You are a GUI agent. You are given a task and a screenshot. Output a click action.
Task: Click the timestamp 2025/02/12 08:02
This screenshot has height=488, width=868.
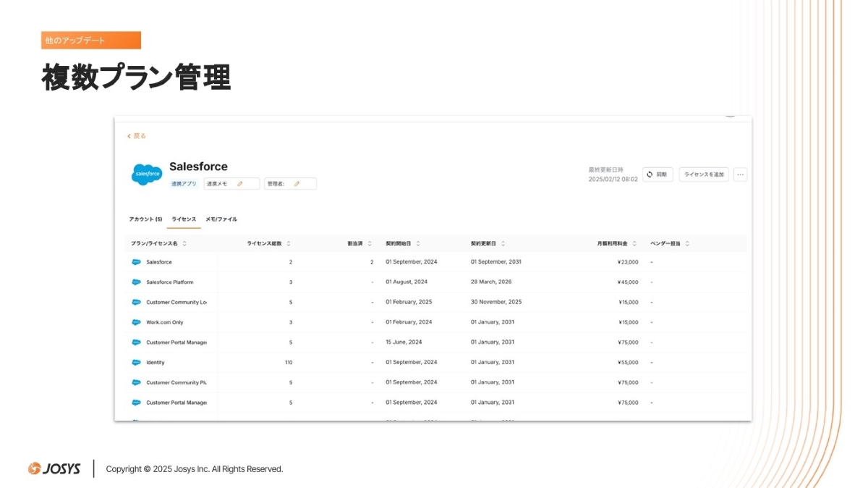(x=613, y=179)
